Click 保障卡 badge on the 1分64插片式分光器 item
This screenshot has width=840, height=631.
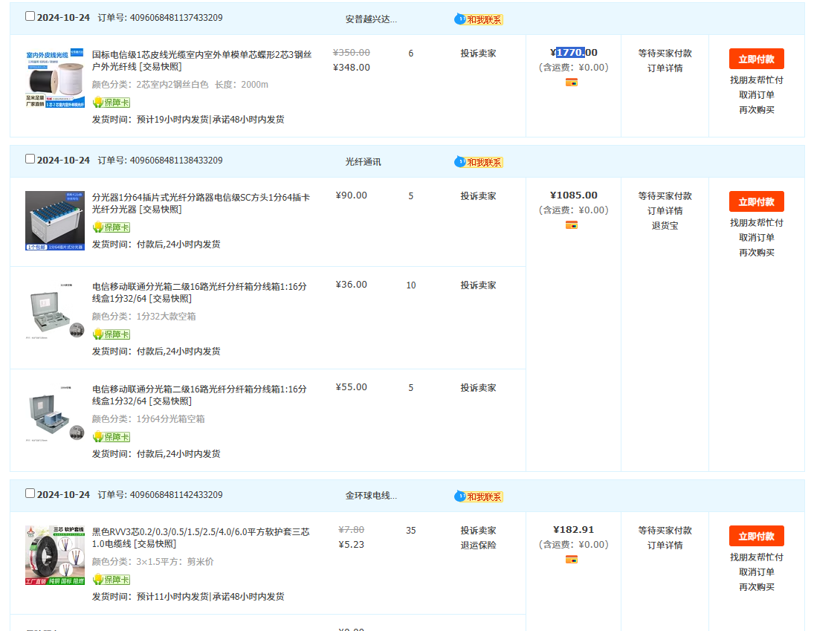pos(112,227)
